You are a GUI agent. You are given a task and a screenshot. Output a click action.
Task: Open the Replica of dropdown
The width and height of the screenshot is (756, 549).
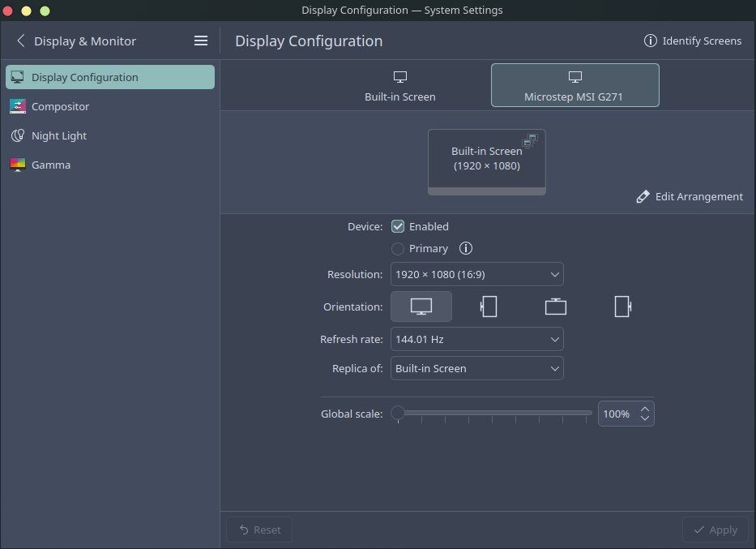[476, 368]
